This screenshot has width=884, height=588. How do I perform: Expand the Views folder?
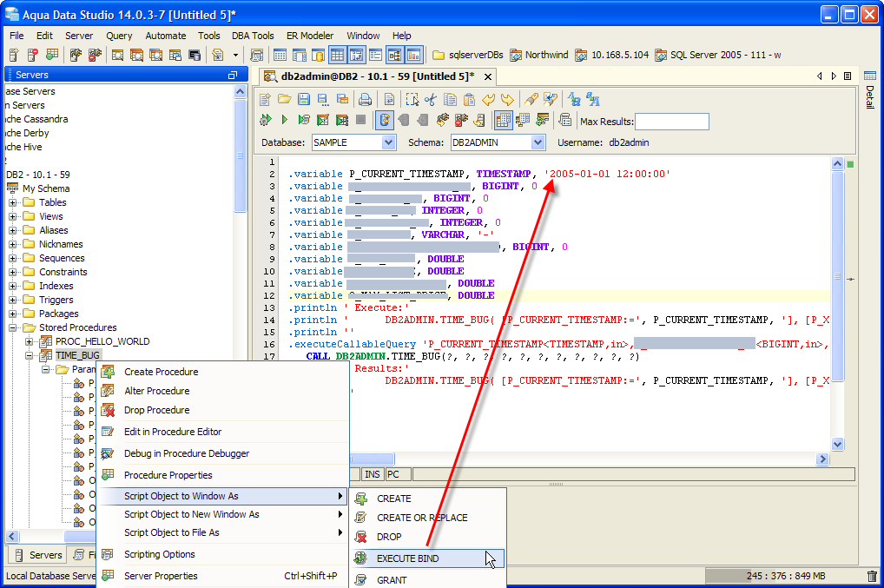[12, 216]
